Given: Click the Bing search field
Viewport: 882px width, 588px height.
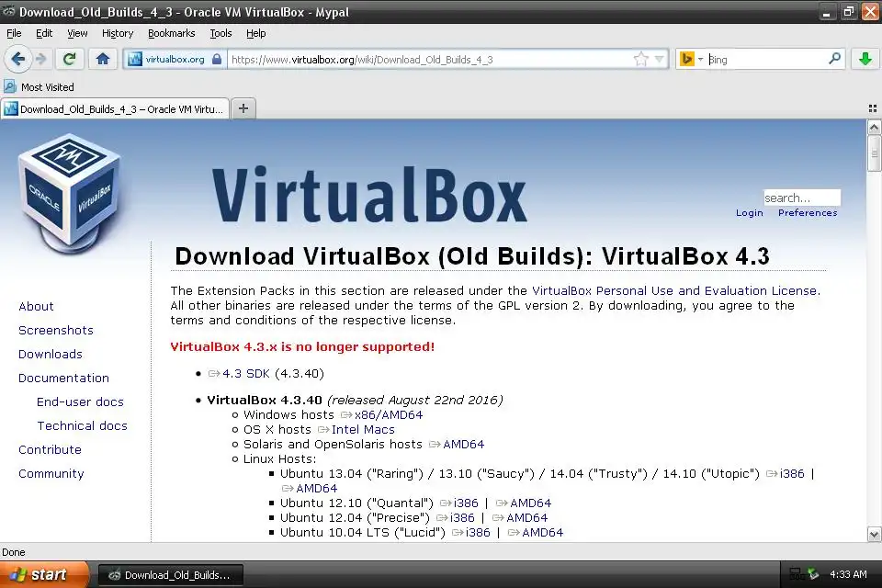Looking at the screenshot, I should tap(766, 59).
